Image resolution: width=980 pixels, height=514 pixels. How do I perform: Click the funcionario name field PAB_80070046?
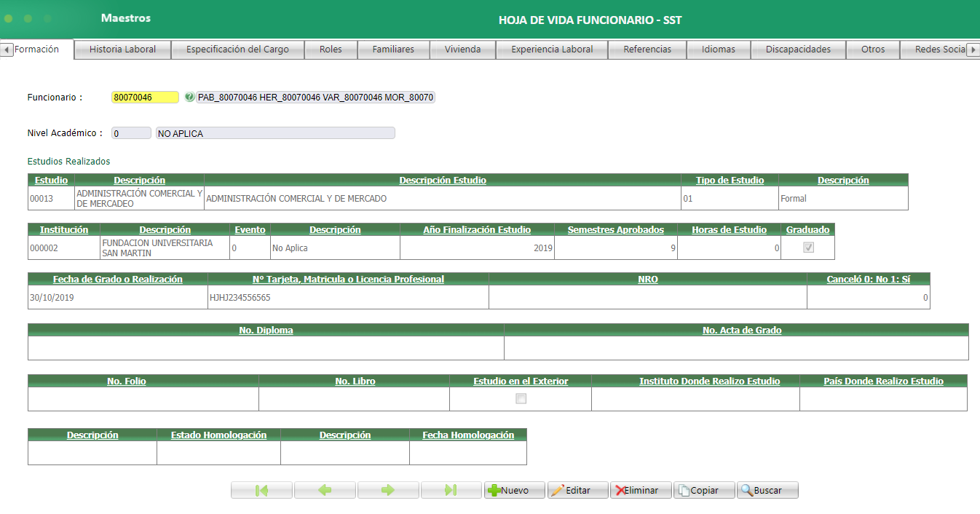tap(315, 97)
